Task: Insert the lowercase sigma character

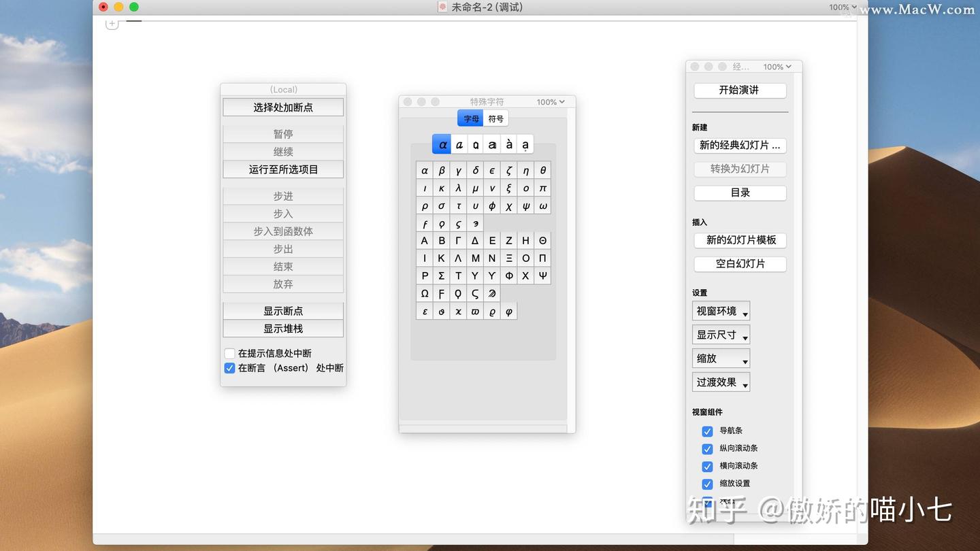Action: click(442, 205)
